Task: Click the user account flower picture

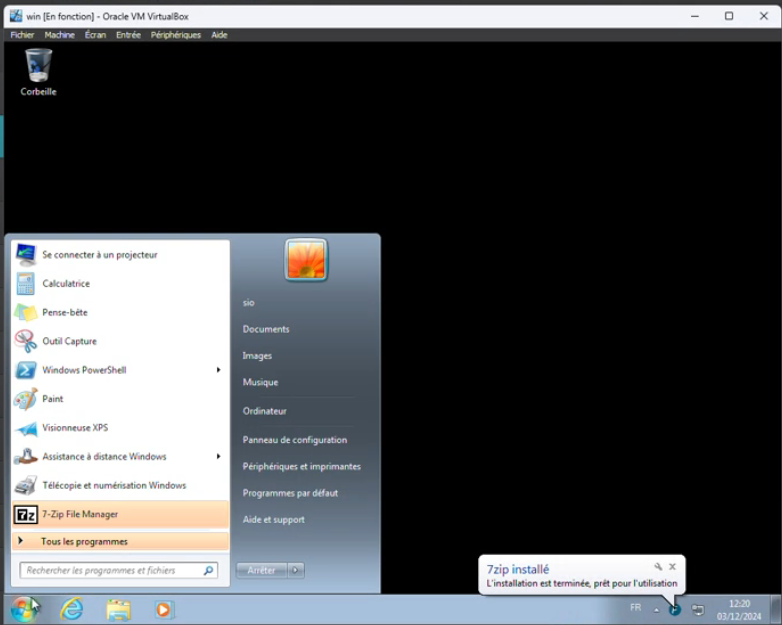Action: coord(306,260)
